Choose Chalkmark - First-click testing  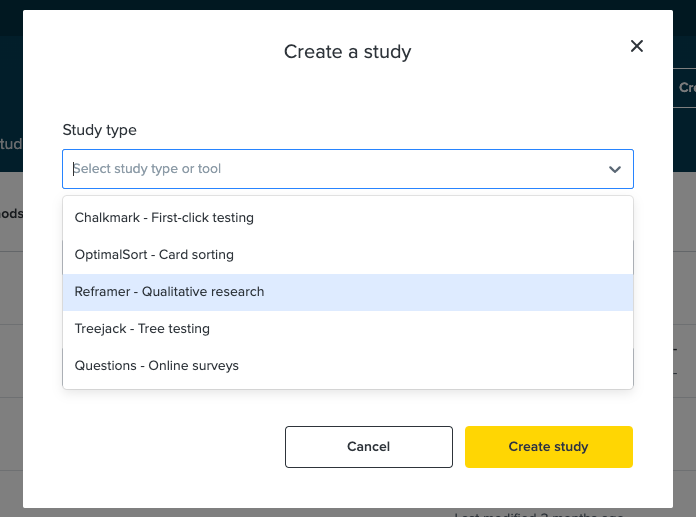[348, 218]
